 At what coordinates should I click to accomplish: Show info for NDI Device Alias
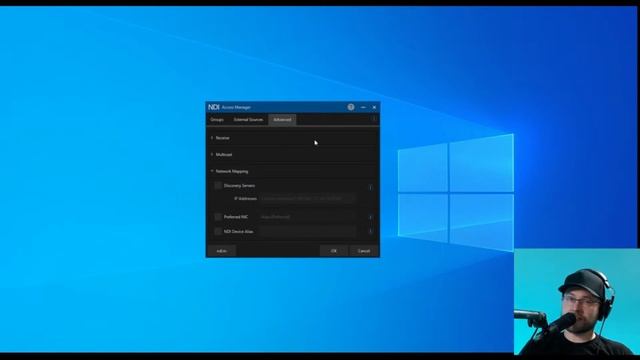[371, 231]
